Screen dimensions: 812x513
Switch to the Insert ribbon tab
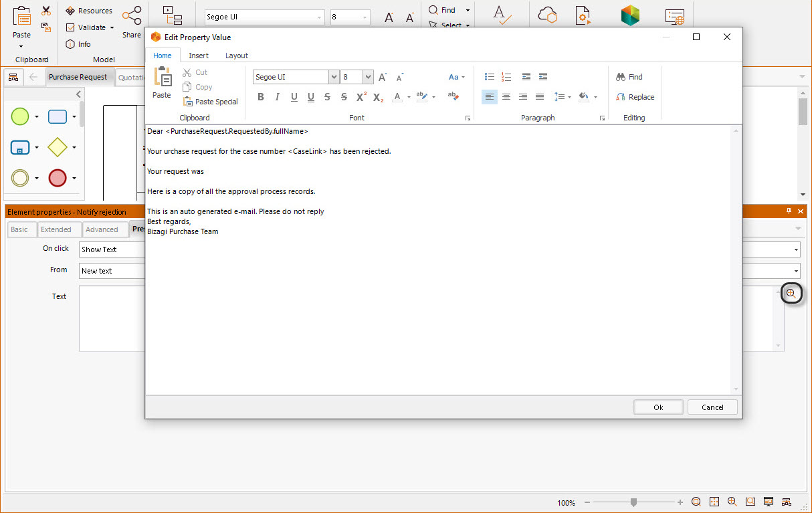(199, 56)
